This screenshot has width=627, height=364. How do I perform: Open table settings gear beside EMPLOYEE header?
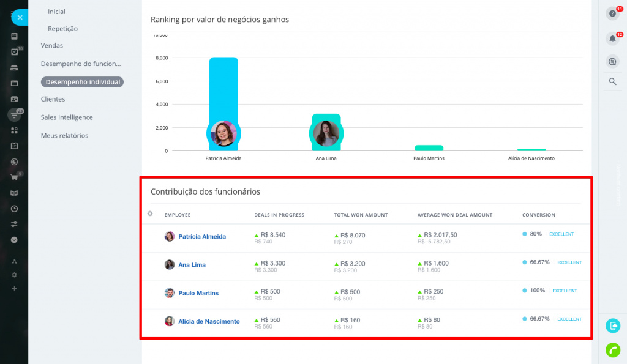click(x=150, y=214)
